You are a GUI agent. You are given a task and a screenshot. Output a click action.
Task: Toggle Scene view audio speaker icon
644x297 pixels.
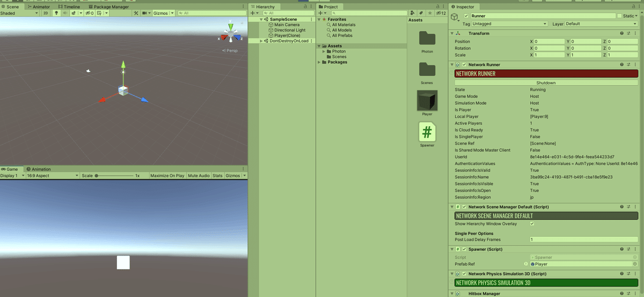pos(65,13)
